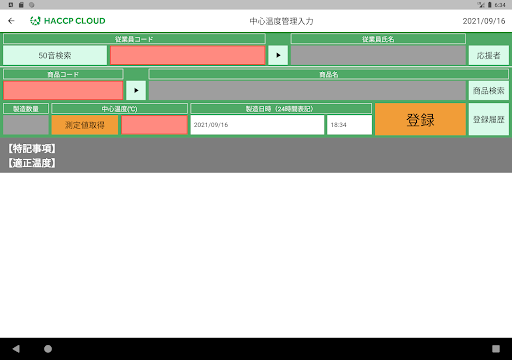Click the 中心温度管理入力 page title
The image size is (512, 360).
pyautogui.click(x=282, y=21)
